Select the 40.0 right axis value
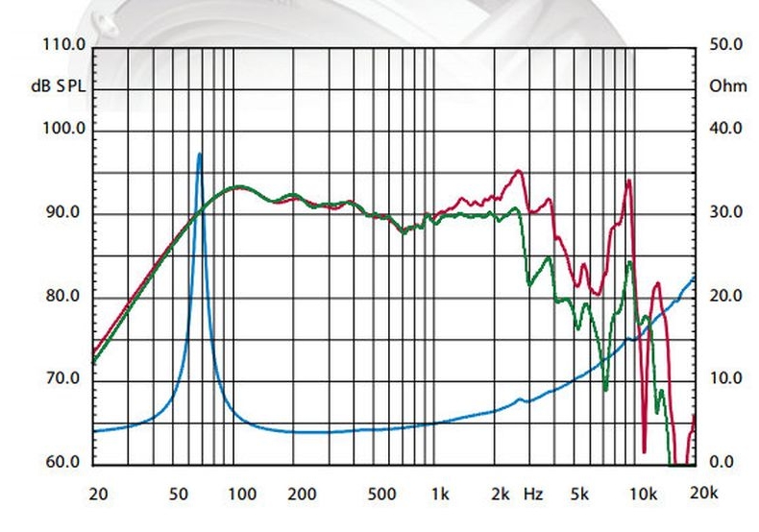The height and width of the screenshot is (532, 759). (726, 129)
